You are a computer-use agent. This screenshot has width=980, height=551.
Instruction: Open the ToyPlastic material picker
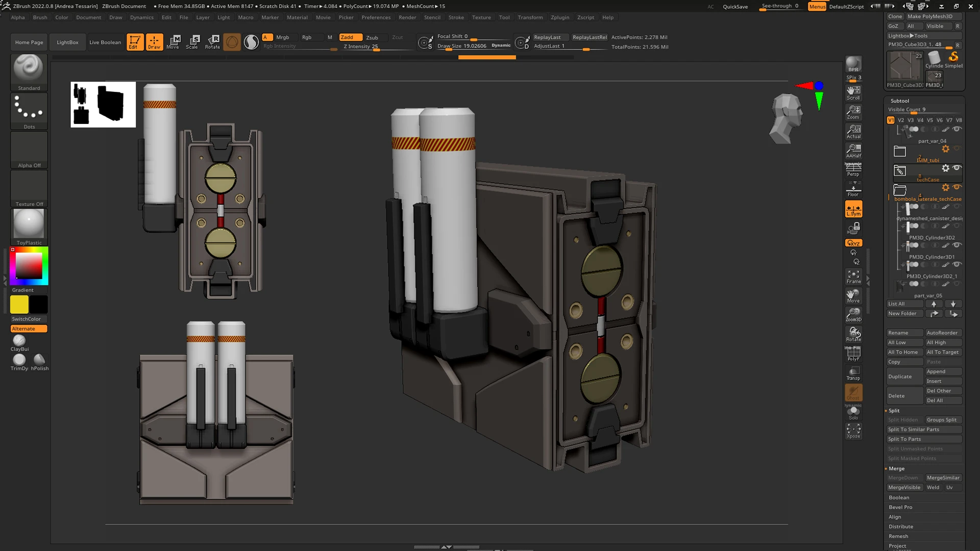point(29,227)
